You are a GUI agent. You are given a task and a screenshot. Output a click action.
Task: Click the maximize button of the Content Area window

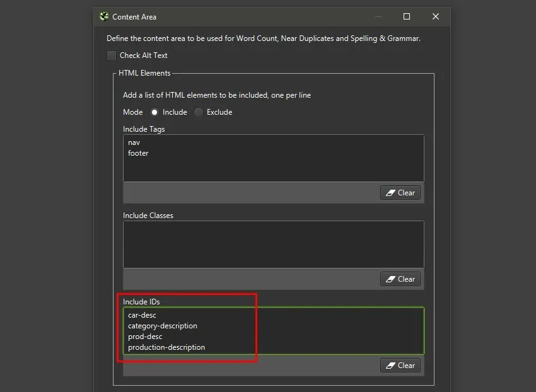click(x=407, y=16)
